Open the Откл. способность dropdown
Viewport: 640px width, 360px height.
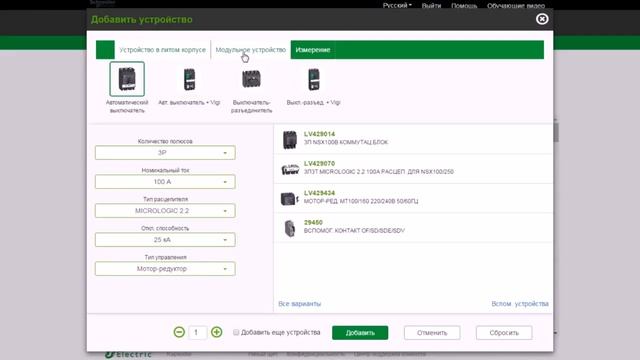coord(165,240)
